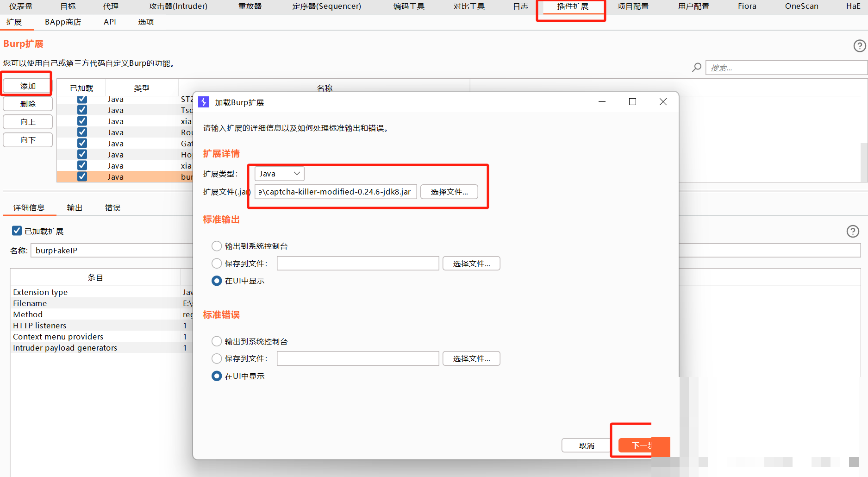
Task: Click the search magnifier icon
Action: point(696,68)
